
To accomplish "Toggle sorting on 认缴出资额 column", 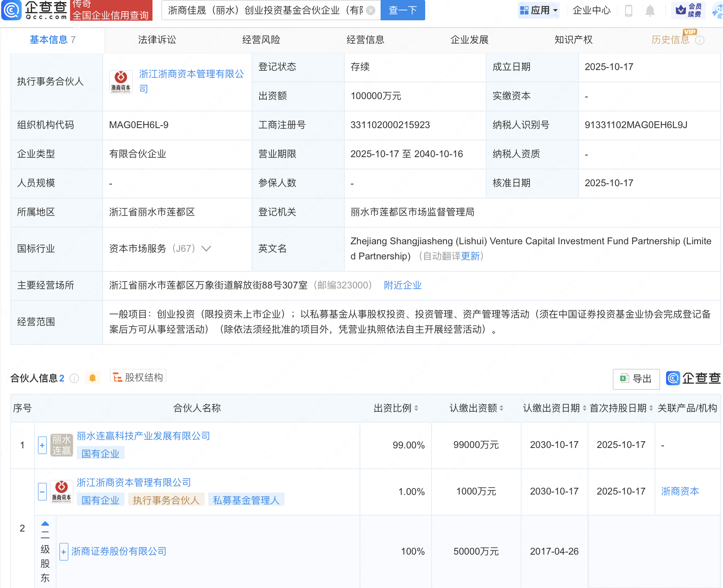I will (502, 408).
